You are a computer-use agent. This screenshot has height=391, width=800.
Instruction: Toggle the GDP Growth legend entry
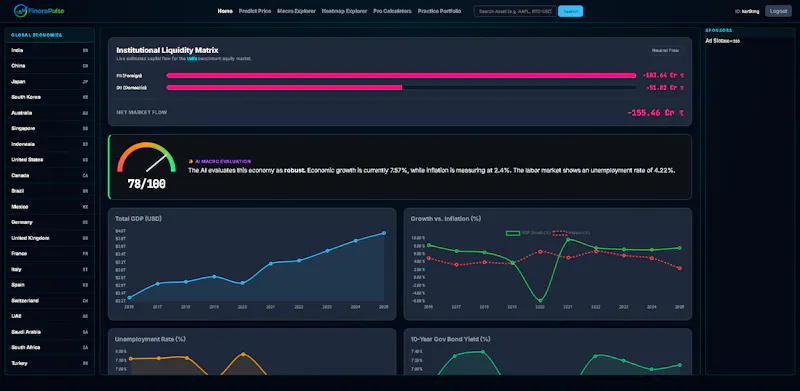tap(528, 233)
